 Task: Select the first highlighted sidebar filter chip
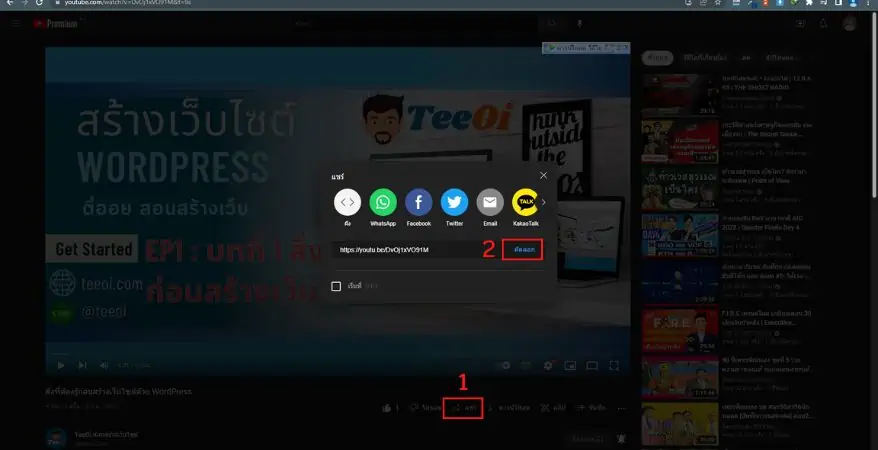tap(657, 58)
